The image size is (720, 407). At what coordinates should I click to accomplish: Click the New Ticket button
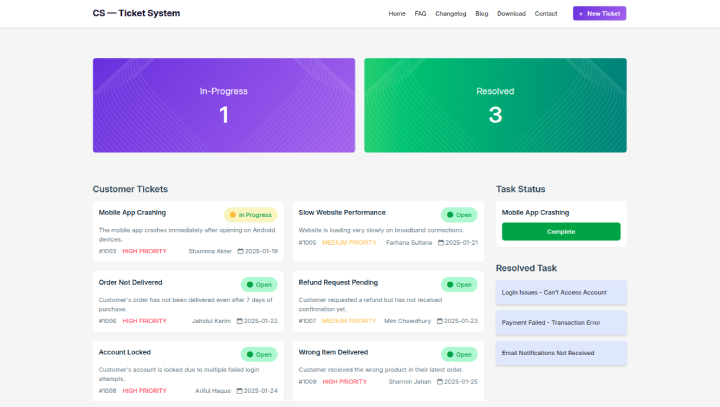599,14
